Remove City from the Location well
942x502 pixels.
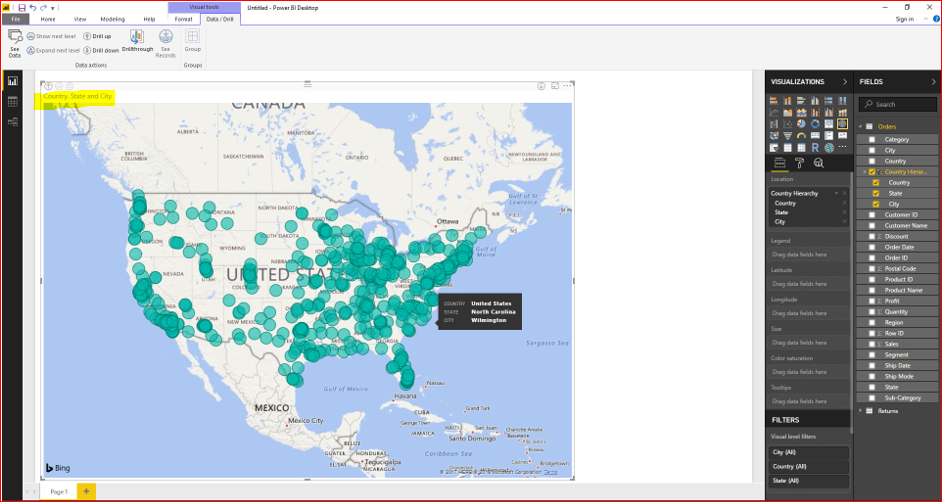click(844, 222)
